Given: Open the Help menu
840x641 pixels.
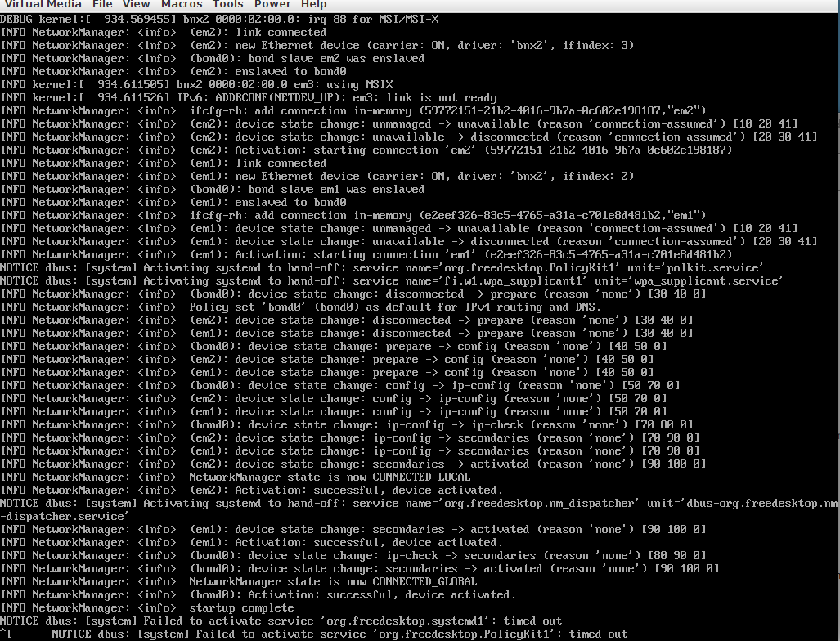Looking at the screenshot, I should click(313, 5).
